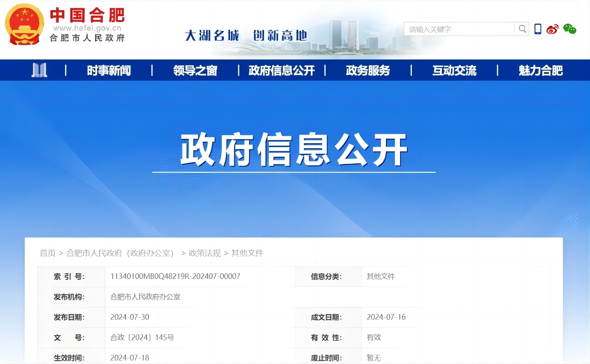590x364 pixels.
Task: Open the Weibo icon link
Action: point(553,29)
